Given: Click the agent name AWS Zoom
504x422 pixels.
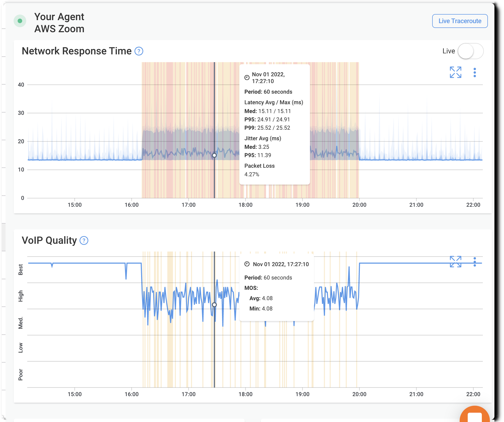Looking at the screenshot, I should [x=59, y=29].
